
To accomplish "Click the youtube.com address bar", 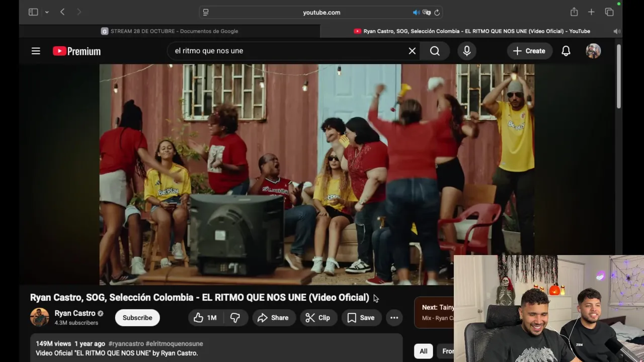I will [x=322, y=12].
